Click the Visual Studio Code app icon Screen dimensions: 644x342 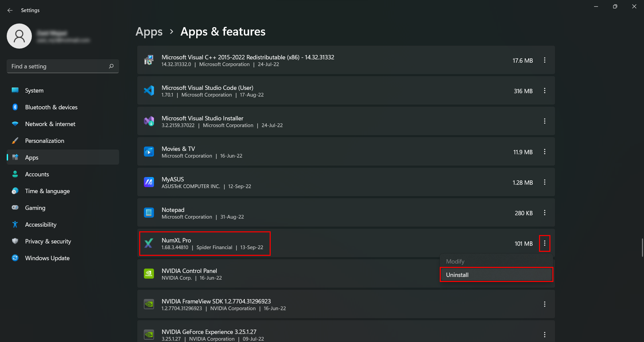click(149, 91)
